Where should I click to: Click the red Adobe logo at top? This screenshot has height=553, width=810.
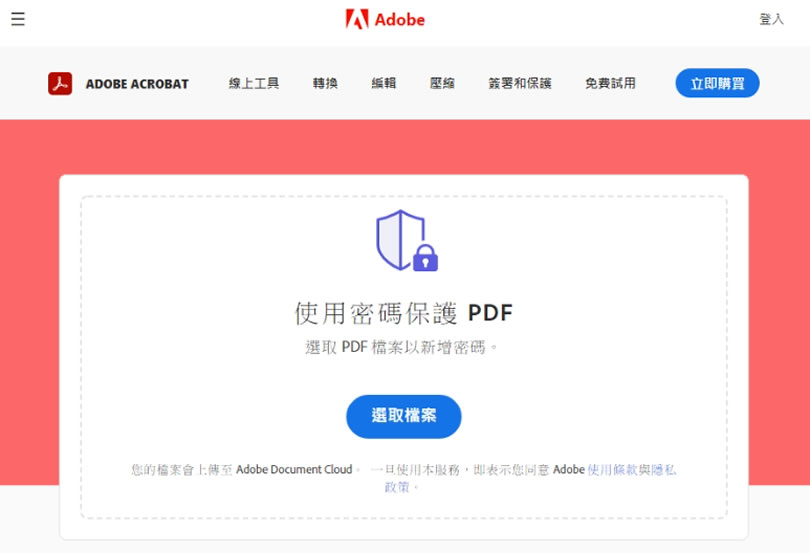click(x=356, y=19)
